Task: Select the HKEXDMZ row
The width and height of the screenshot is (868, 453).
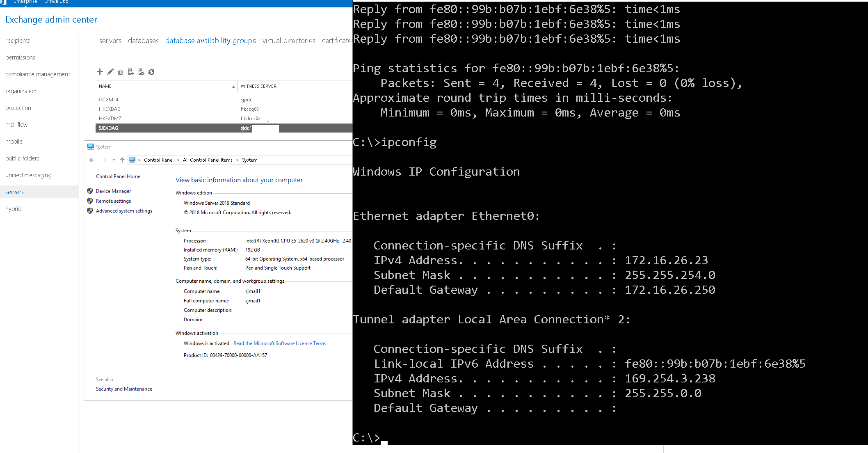Action: tap(224, 119)
